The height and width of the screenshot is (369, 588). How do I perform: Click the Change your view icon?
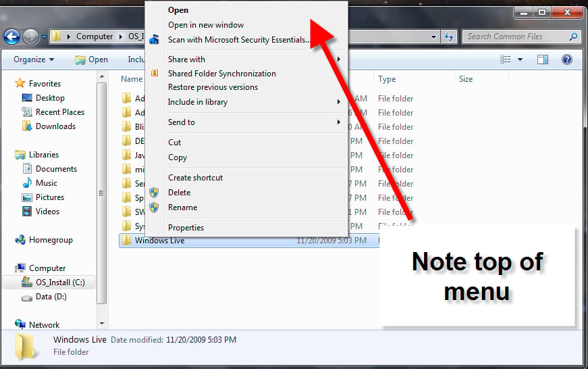click(505, 59)
